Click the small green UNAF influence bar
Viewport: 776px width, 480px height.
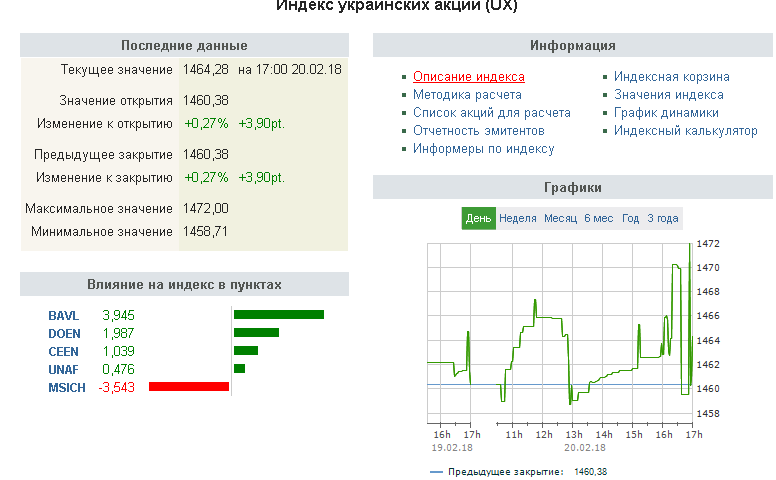[240, 369]
